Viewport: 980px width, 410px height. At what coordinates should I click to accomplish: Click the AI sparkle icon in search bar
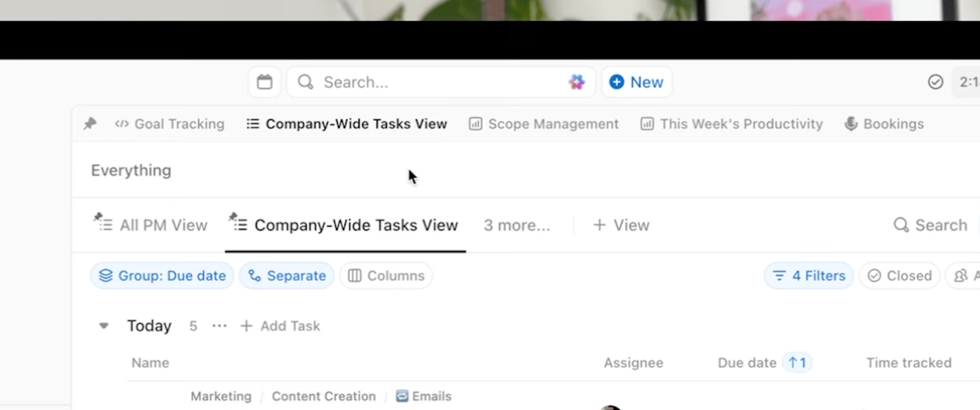pyautogui.click(x=577, y=82)
